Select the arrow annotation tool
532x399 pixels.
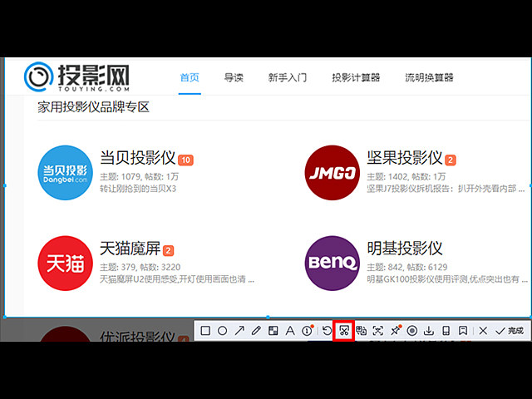(x=239, y=331)
